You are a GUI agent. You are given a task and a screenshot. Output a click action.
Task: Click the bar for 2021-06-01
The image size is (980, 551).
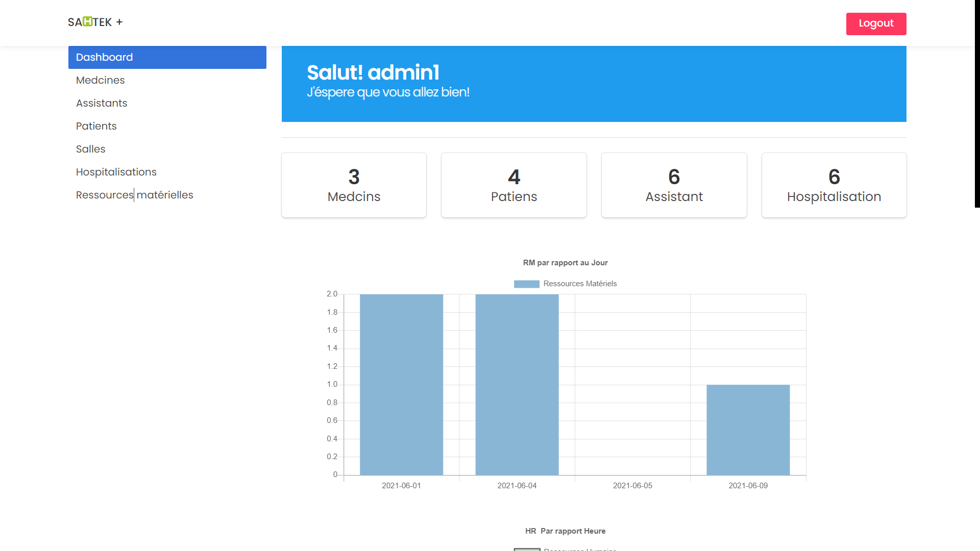click(401, 383)
